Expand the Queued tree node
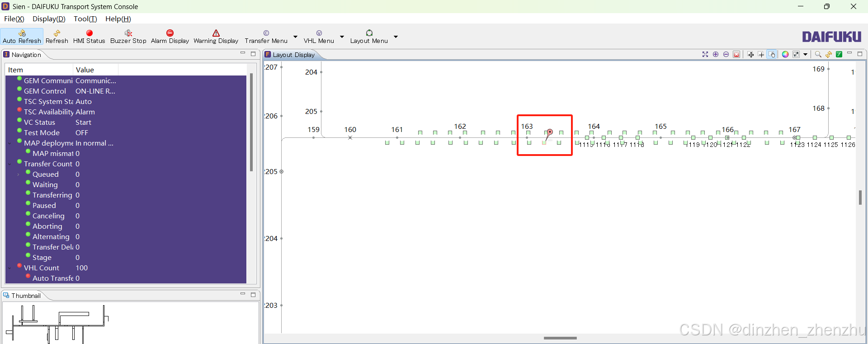 point(18,174)
